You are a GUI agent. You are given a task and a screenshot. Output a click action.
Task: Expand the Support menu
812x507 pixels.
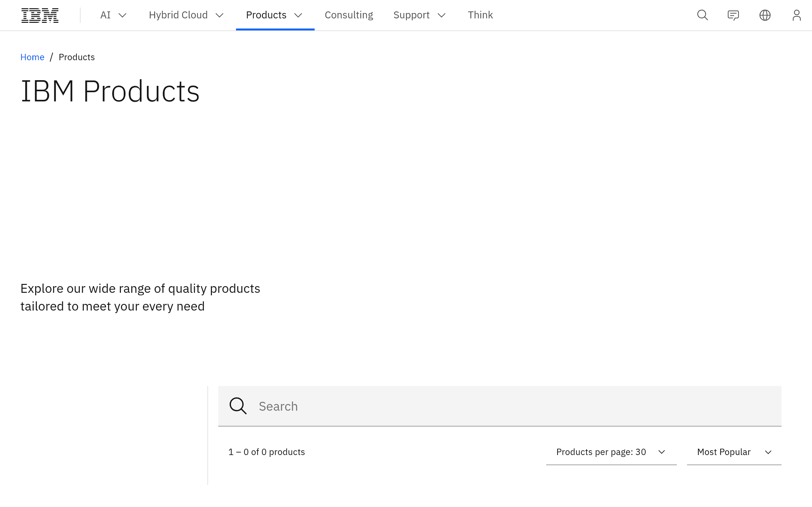(x=419, y=15)
